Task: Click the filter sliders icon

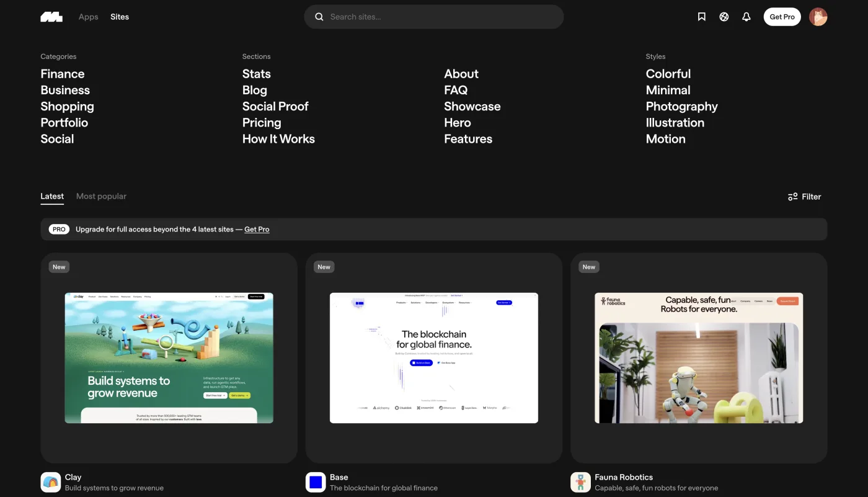Action: [x=792, y=197]
